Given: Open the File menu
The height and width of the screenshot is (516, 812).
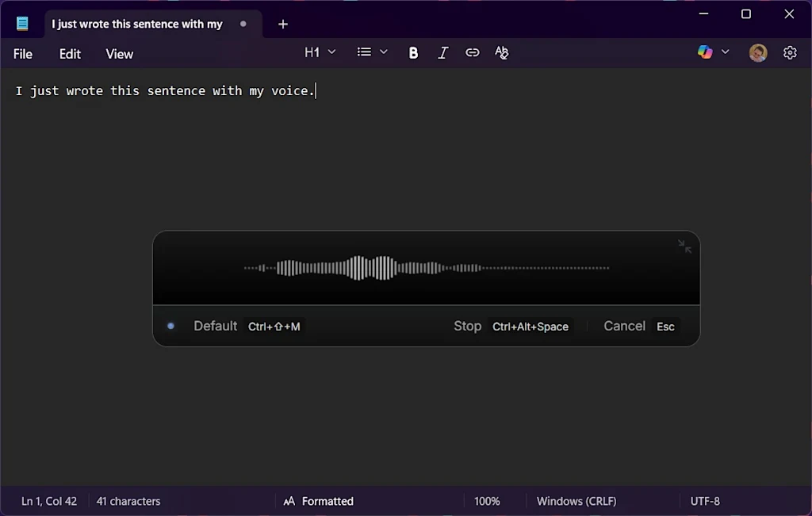Looking at the screenshot, I should tap(22, 54).
